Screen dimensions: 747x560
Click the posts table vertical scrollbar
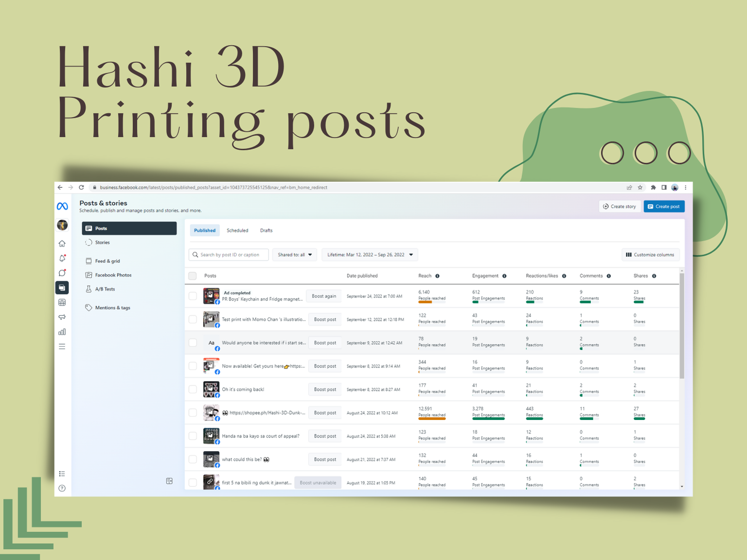(x=682, y=326)
